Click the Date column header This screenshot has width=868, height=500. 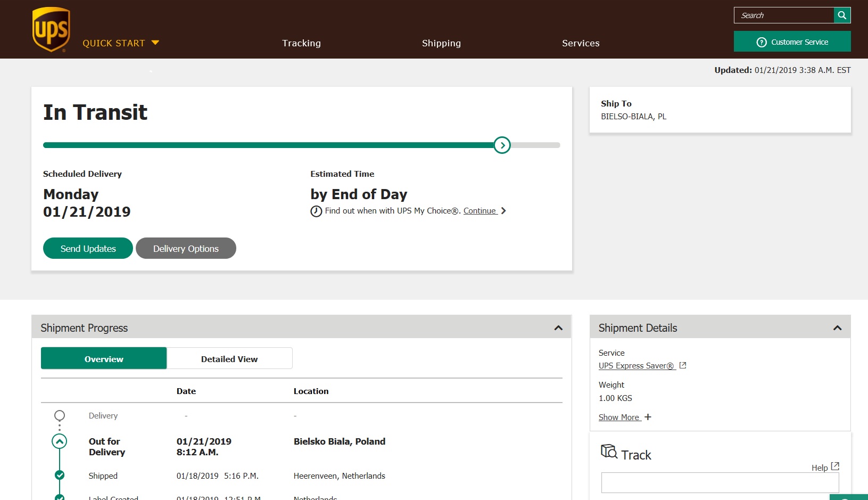click(186, 391)
